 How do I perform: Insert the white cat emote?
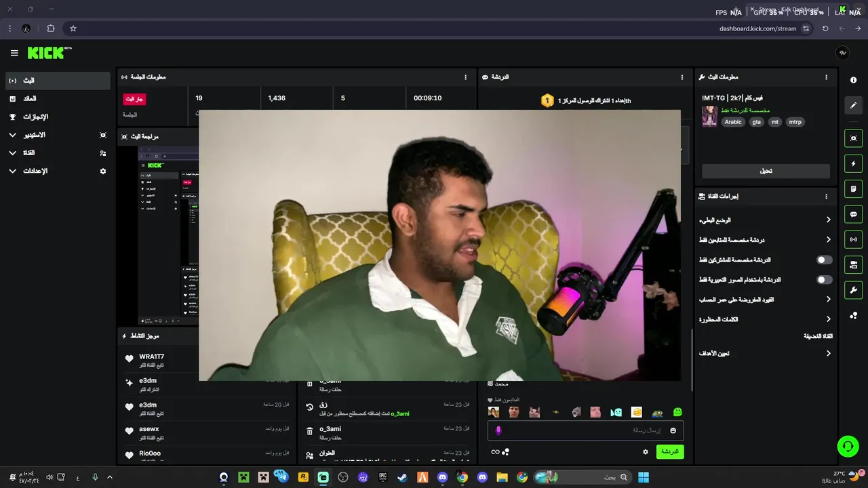pos(534,412)
